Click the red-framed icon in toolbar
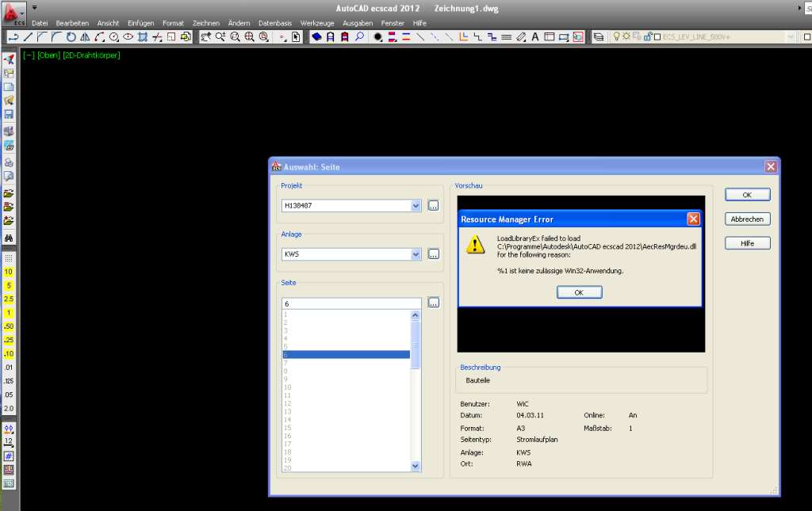Image resolution: width=812 pixels, height=511 pixels. 578,36
